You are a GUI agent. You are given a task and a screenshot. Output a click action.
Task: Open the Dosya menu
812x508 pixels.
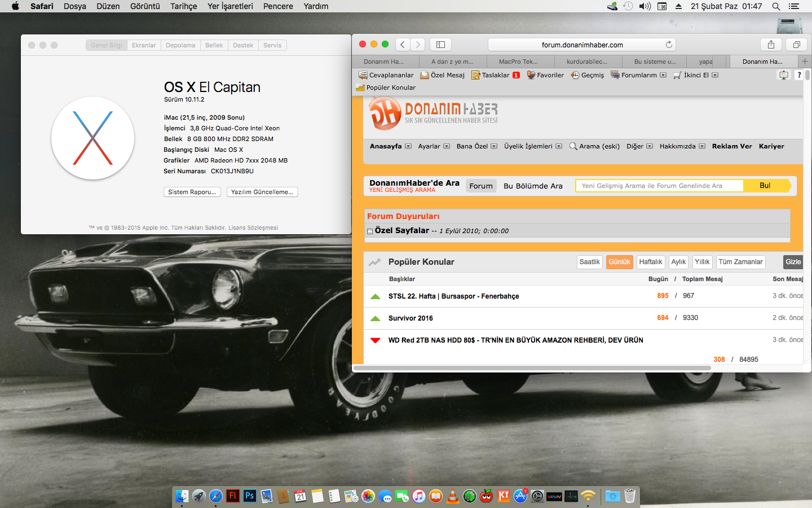[x=75, y=6]
